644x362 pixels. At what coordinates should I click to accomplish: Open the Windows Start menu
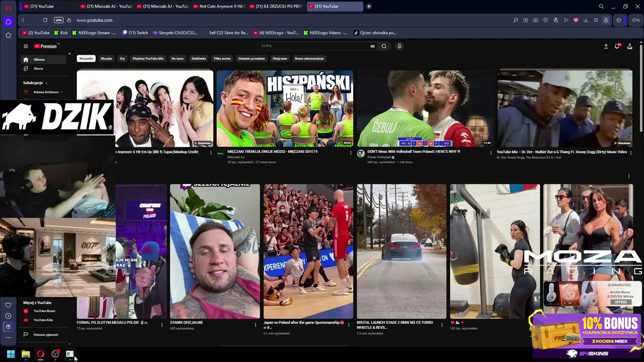point(11,354)
